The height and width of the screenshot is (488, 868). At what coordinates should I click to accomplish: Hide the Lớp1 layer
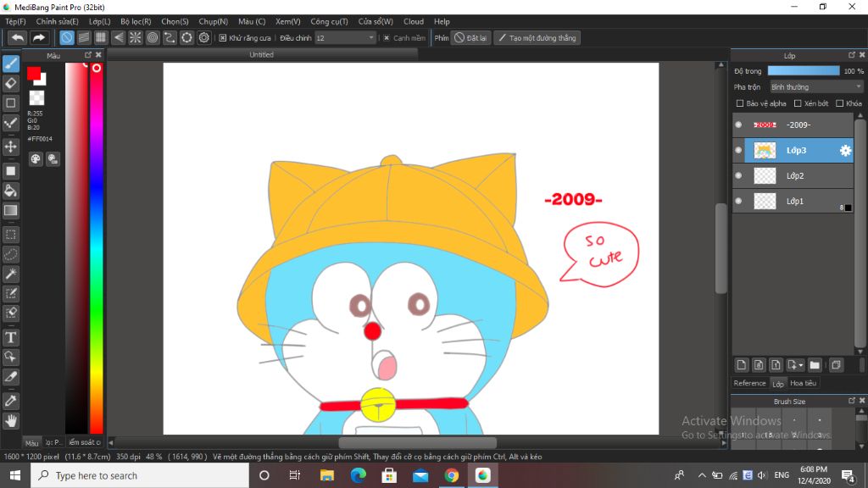click(x=738, y=202)
